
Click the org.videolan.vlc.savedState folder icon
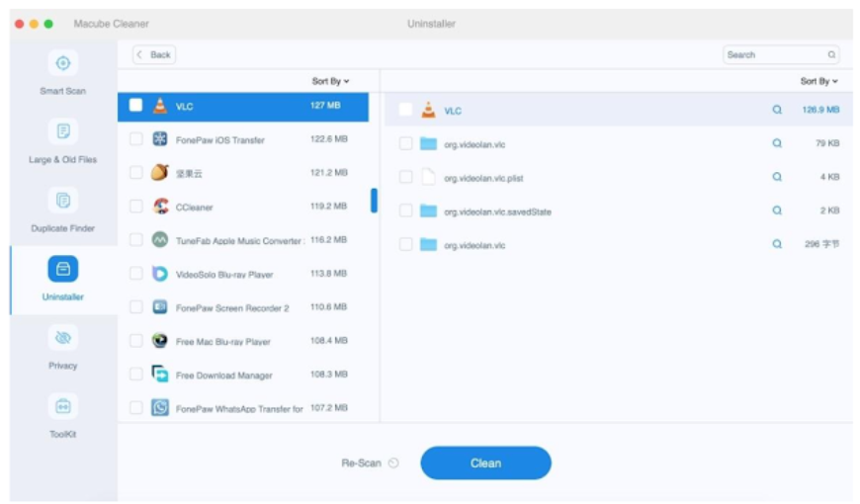[428, 210]
